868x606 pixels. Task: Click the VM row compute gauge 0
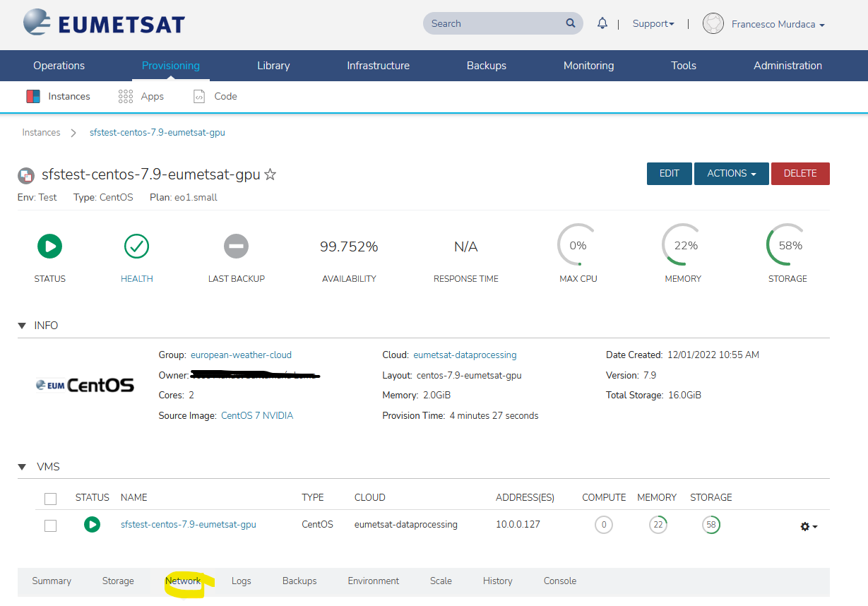click(604, 525)
